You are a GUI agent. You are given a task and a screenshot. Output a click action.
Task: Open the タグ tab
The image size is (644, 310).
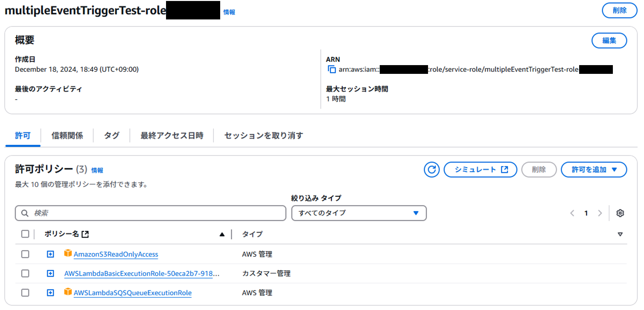click(x=112, y=135)
